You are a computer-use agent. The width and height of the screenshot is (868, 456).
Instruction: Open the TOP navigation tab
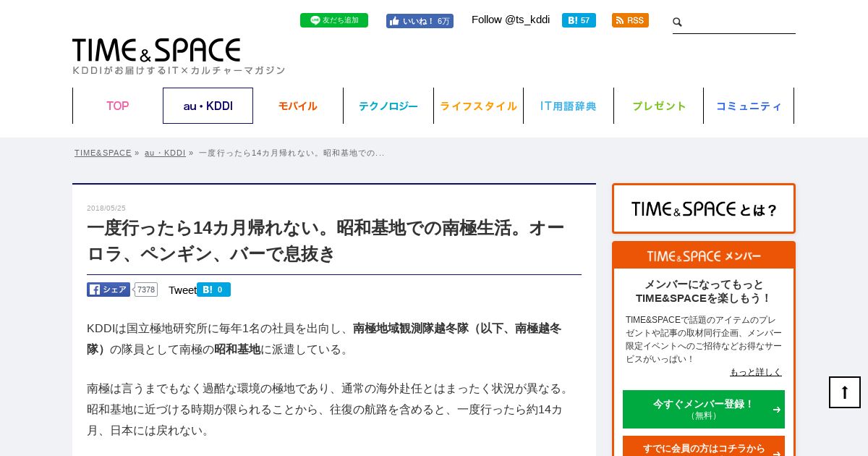pos(118,106)
